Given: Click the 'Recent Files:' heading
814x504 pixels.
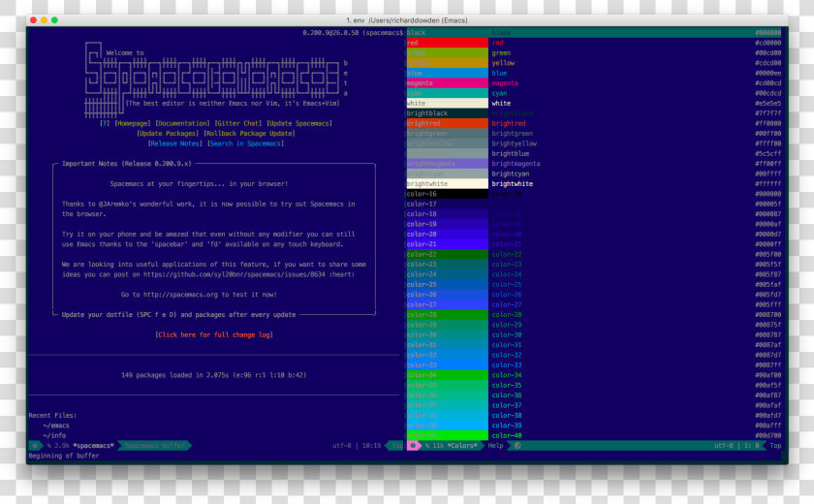Looking at the screenshot, I should (52, 415).
